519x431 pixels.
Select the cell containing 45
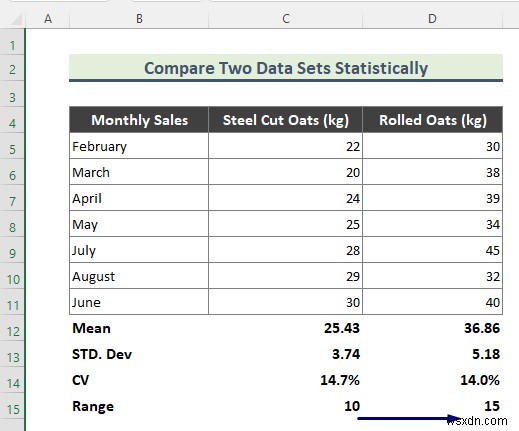(432, 250)
